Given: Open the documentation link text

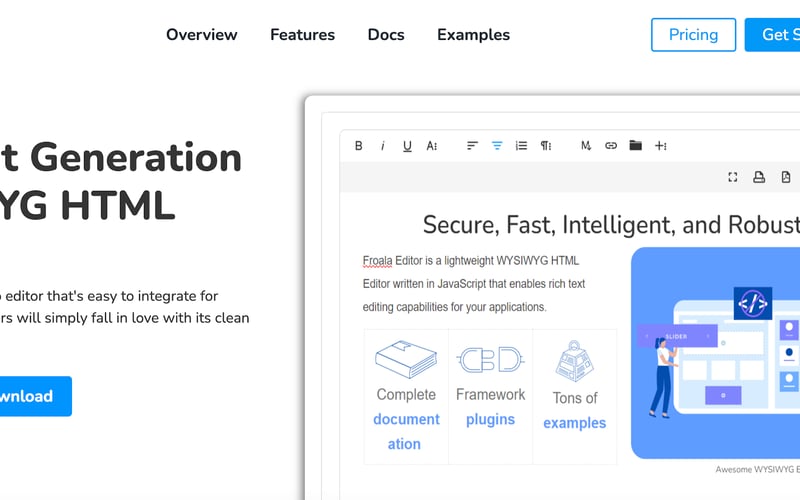Looking at the screenshot, I should (406, 431).
